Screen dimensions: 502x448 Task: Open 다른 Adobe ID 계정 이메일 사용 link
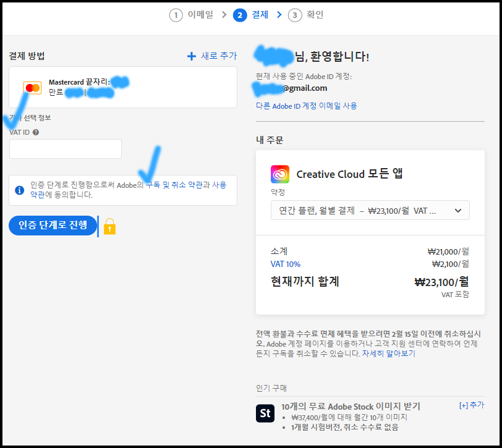[307, 106]
